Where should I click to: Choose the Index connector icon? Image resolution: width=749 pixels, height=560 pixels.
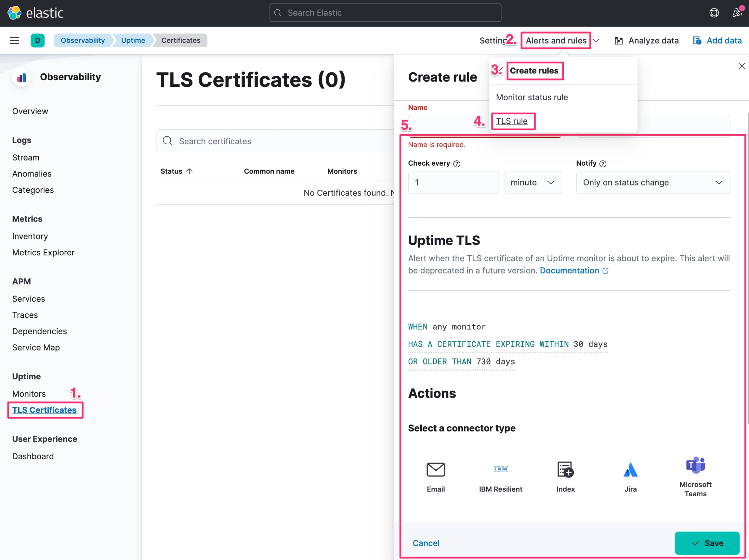pos(565,469)
